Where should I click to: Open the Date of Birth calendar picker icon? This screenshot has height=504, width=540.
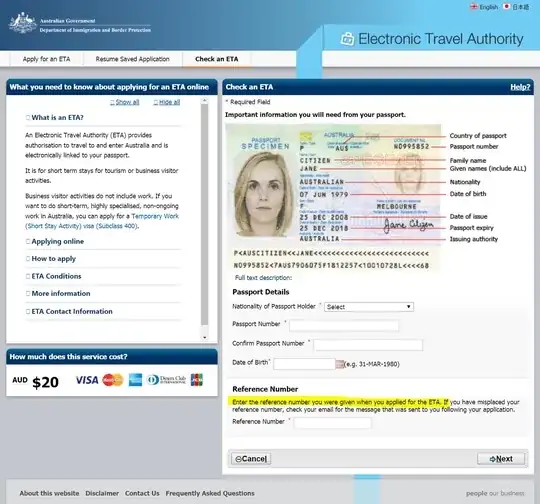point(340,364)
